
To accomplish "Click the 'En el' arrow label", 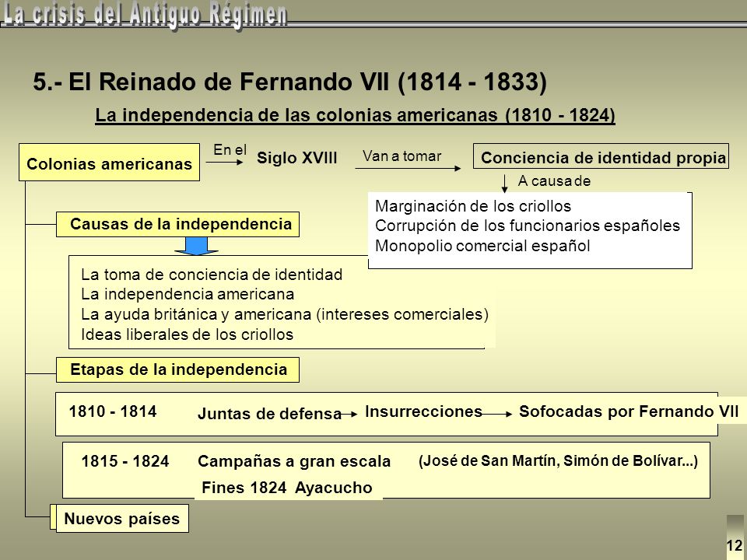I will 230,149.
